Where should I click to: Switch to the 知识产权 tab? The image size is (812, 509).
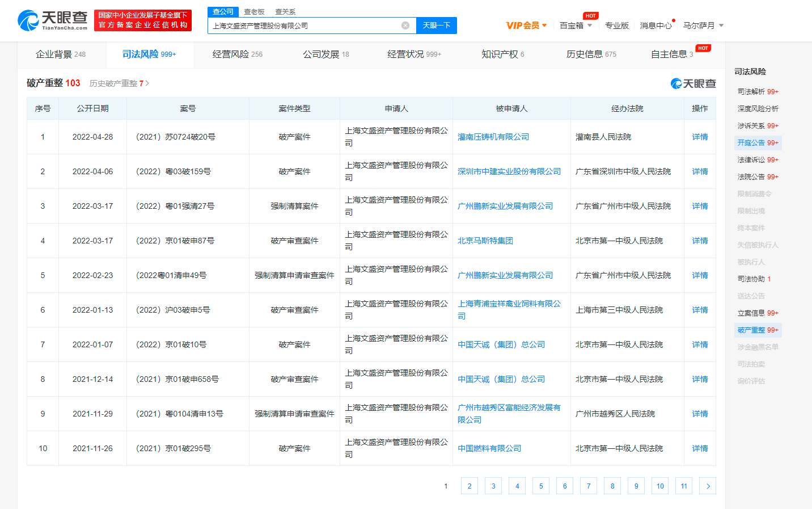pos(502,54)
